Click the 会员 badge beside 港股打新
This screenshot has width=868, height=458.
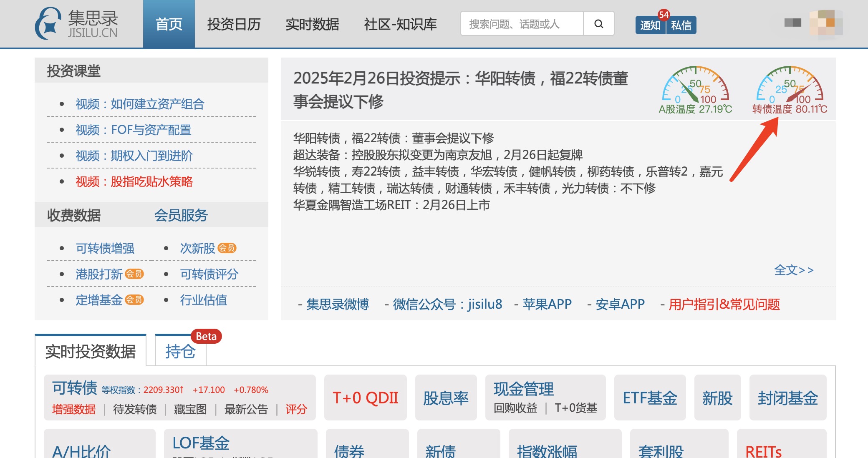(x=134, y=274)
